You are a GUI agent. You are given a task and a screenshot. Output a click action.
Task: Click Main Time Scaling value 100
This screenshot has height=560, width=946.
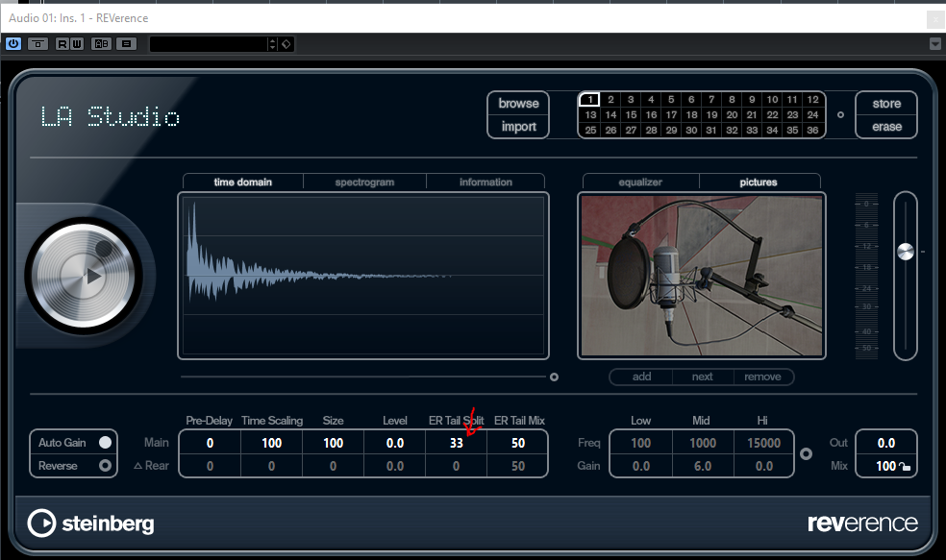coord(271,443)
